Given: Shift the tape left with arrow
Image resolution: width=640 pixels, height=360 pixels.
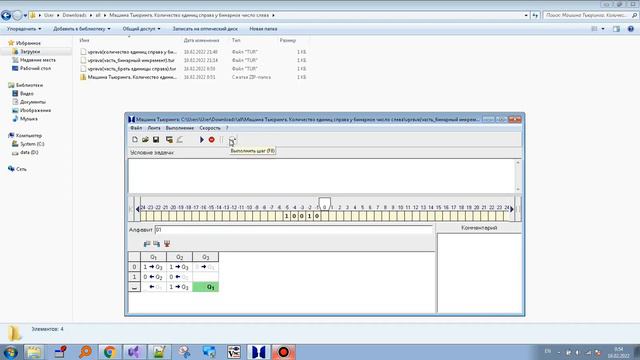Looking at the screenshot, I should [138, 209].
